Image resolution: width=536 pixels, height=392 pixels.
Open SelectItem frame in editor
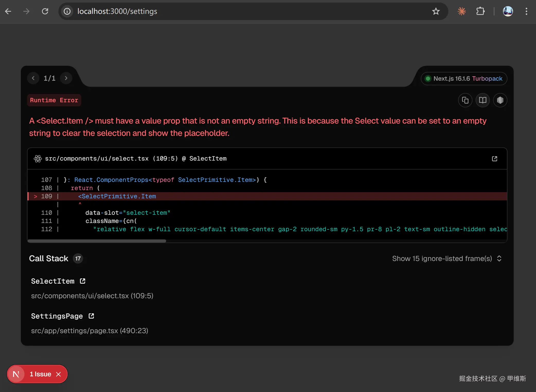[83, 281]
